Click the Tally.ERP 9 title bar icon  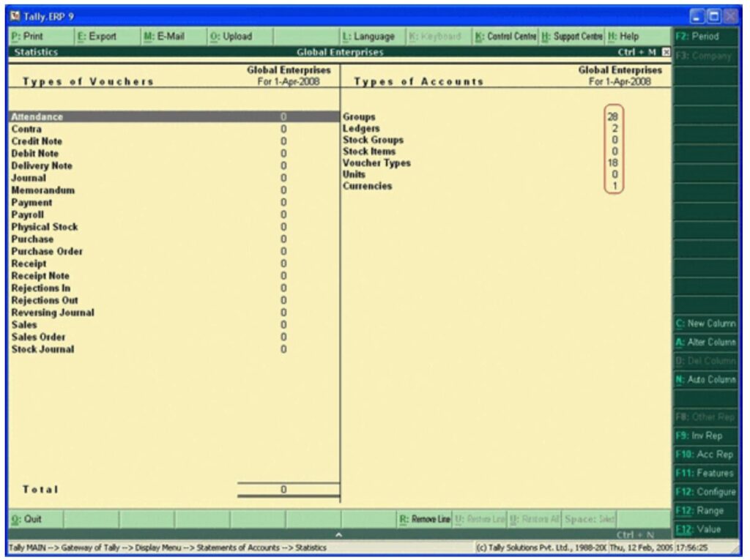point(15,16)
